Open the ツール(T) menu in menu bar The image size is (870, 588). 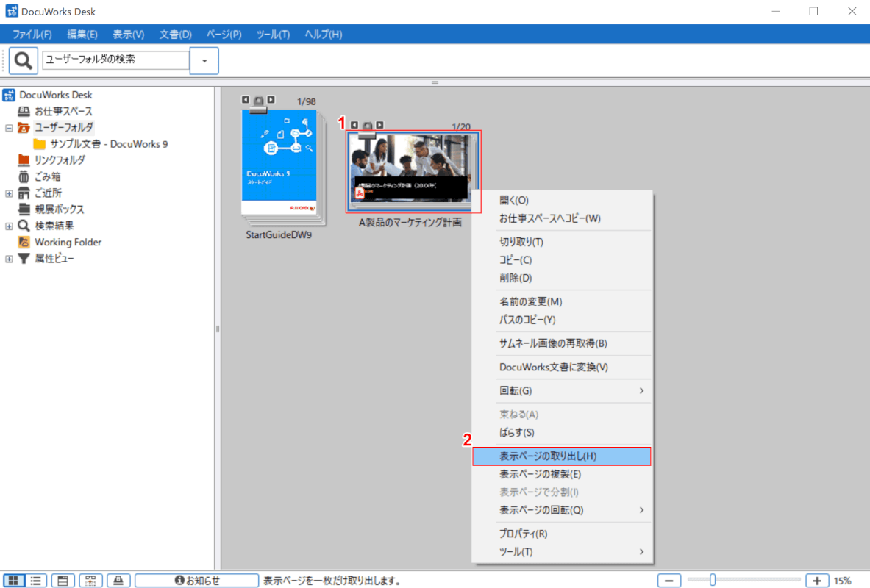[273, 35]
